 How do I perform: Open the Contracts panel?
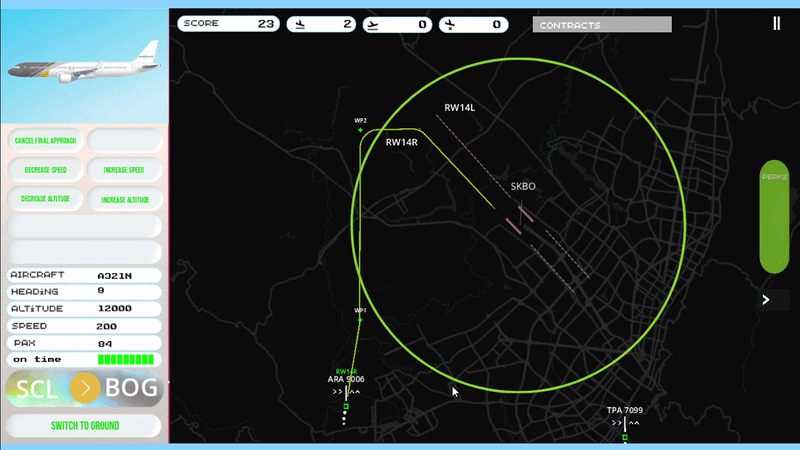click(x=602, y=24)
